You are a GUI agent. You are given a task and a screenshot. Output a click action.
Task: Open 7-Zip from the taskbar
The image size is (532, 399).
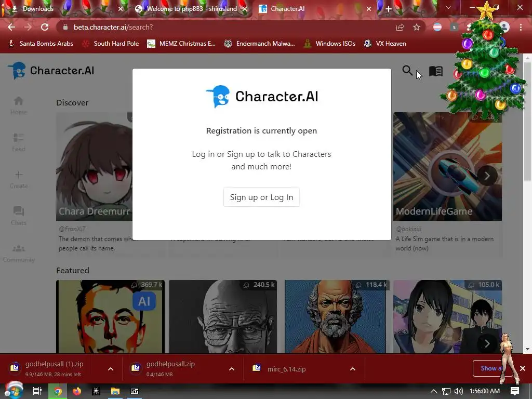point(135,391)
